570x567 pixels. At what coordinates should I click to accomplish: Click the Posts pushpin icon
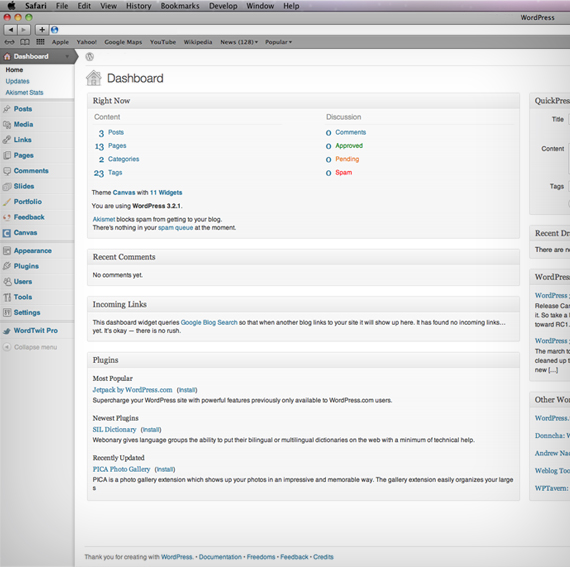pos(7,109)
